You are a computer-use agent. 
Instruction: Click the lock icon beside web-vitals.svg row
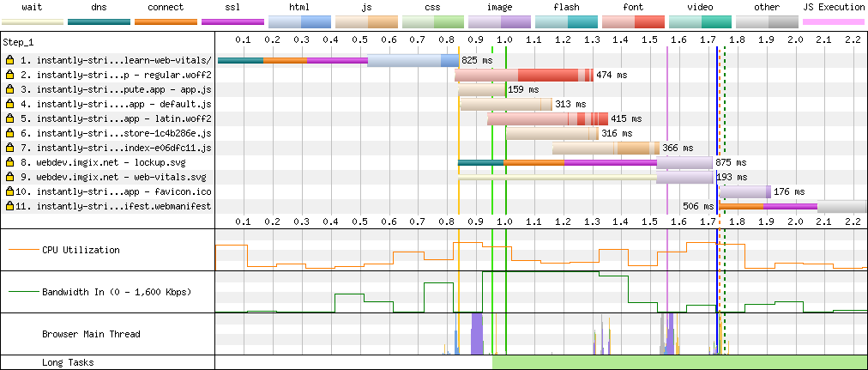coord(9,177)
